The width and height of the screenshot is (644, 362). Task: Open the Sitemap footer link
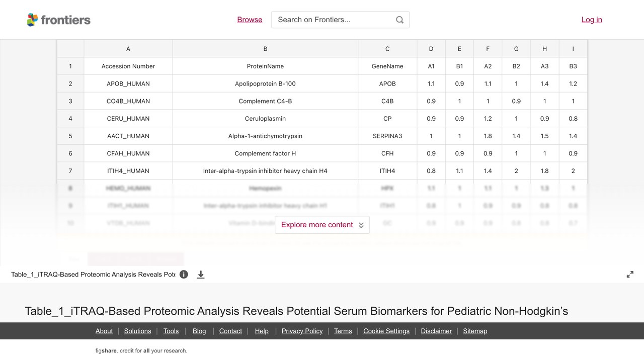475,331
